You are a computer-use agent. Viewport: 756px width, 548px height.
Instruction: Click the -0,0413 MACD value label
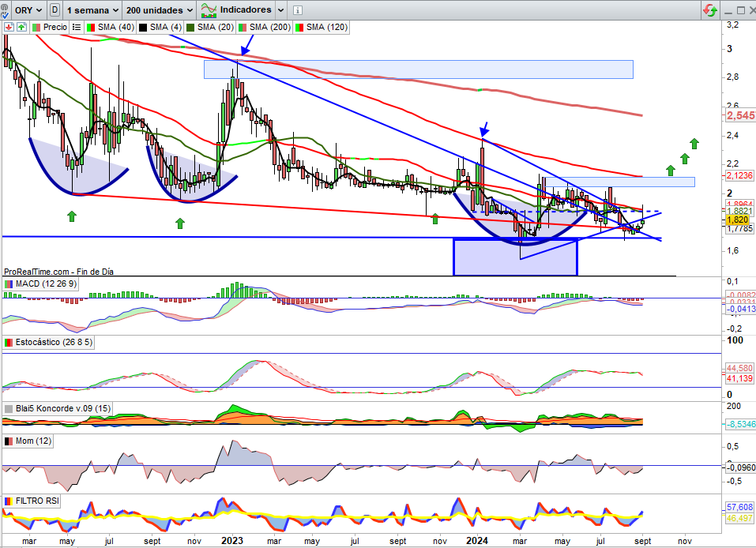[740, 309]
